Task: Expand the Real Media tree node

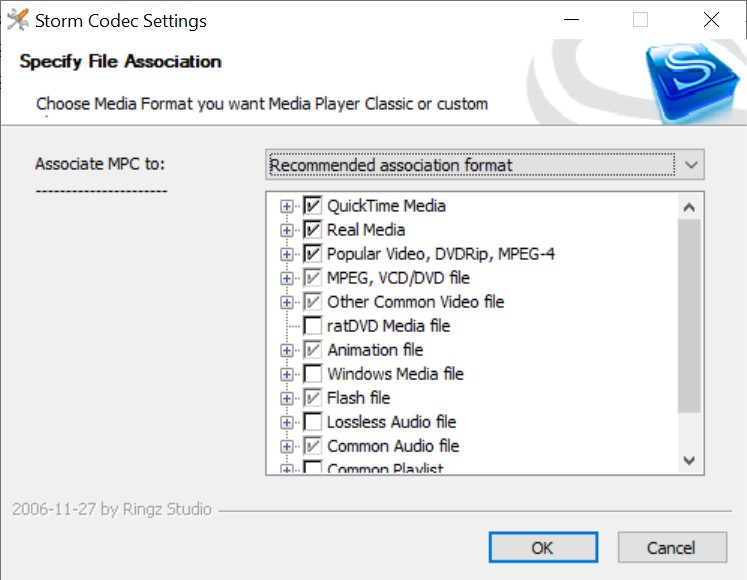Action: click(x=286, y=230)
